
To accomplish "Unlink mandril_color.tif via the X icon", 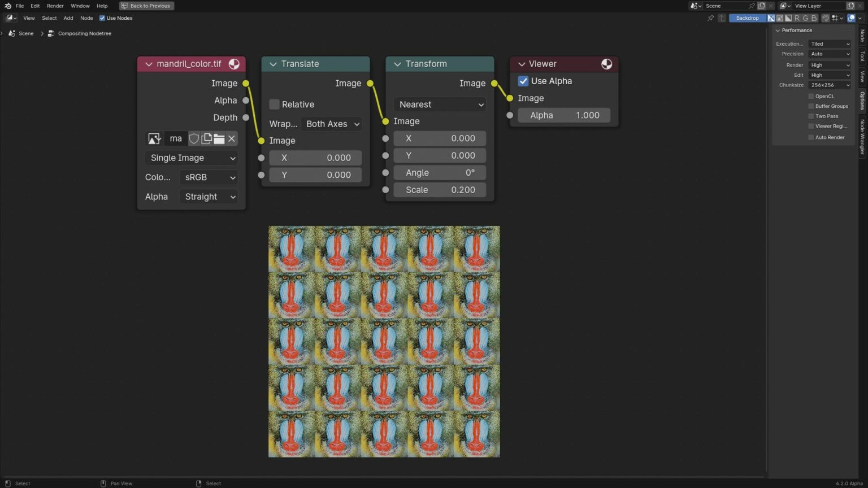I will 231,138.
